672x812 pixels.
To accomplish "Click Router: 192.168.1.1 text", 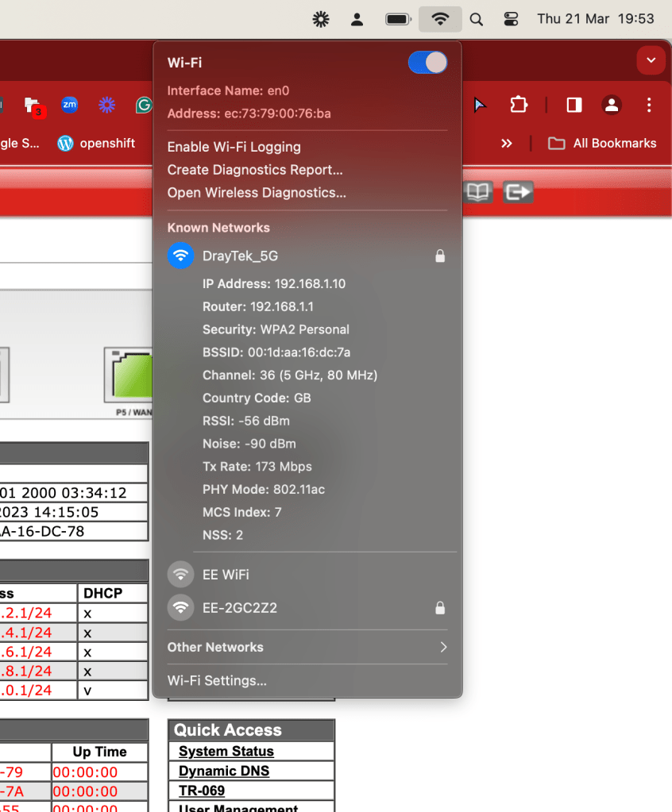I will 257,306.
